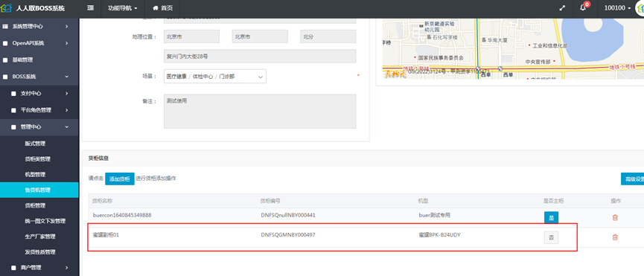Click the 货柜名称 column header
The width and height of the screenshot is (644, 276).
pos(103,201)
